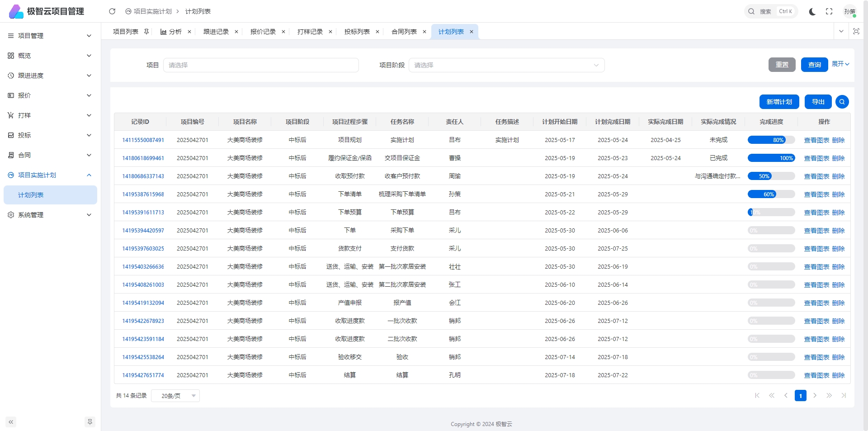
Task: Click the 项目 filter input field
Action: click(x=261, y=65)
